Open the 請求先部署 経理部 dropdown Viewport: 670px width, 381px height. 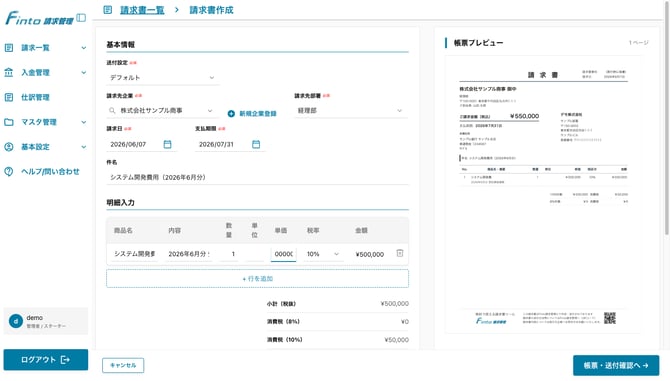351,111
